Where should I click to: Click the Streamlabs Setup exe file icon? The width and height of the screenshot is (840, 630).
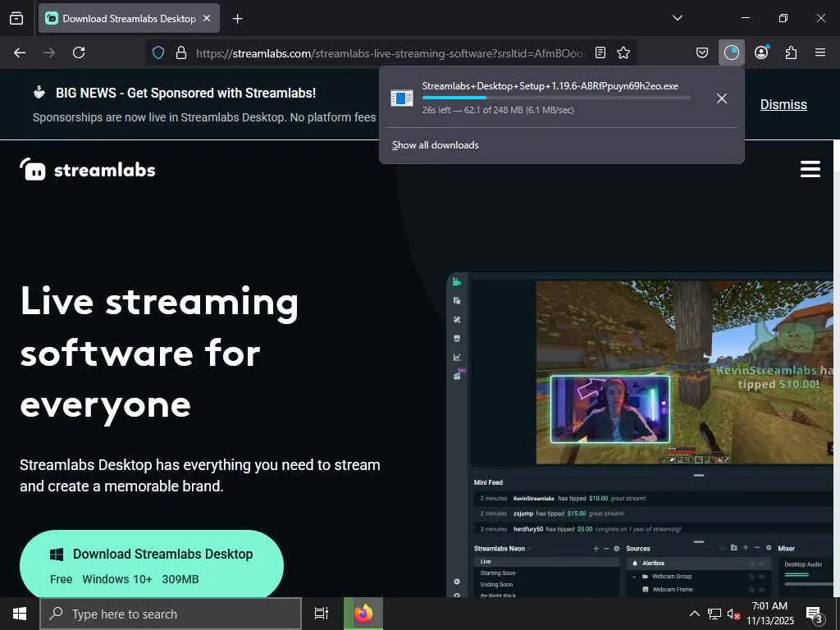point(402,98)
